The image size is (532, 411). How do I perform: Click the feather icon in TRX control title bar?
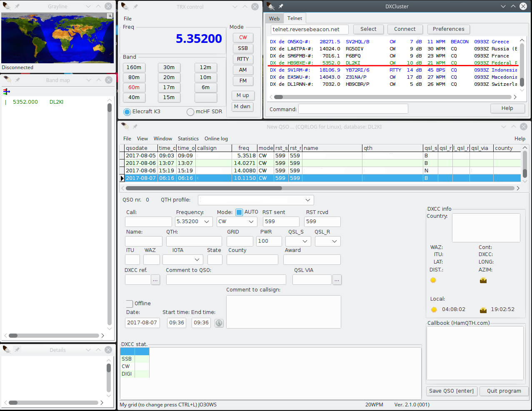125,7
